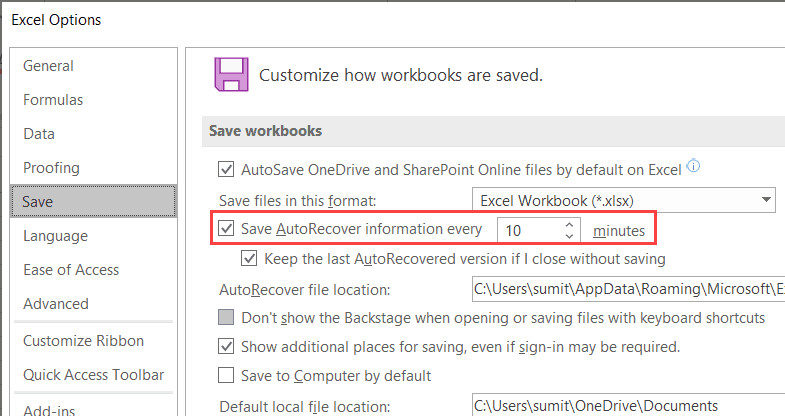Open Save files in this format dropdown
This screenshot has height=416, width=785.
624,199
